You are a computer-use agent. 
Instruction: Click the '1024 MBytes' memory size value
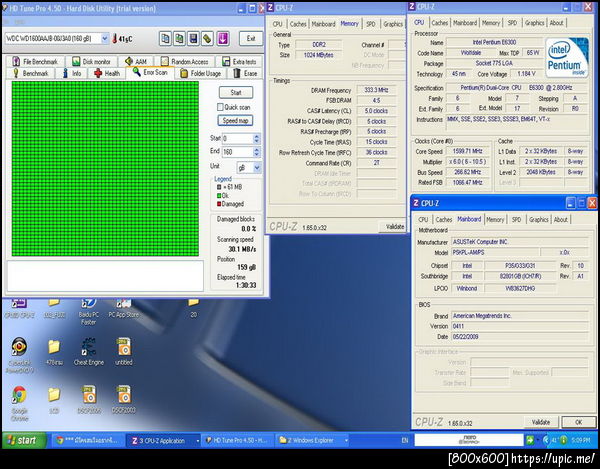click(x=318, y=55)
